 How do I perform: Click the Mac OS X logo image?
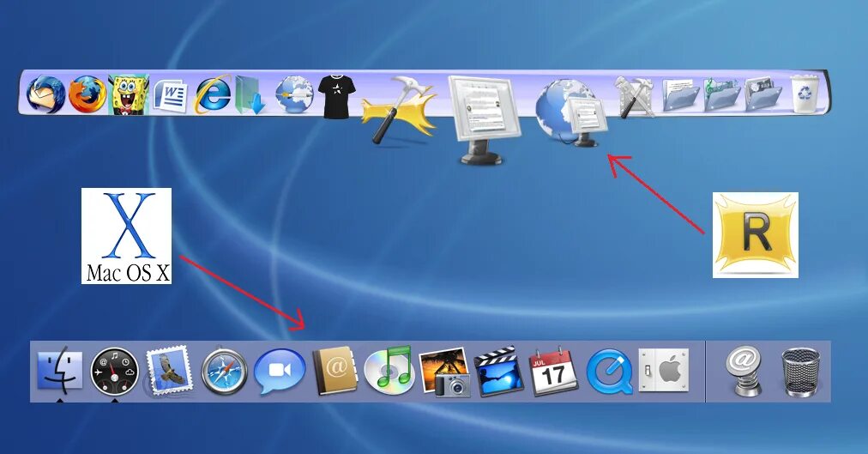(x=126, y=236)
